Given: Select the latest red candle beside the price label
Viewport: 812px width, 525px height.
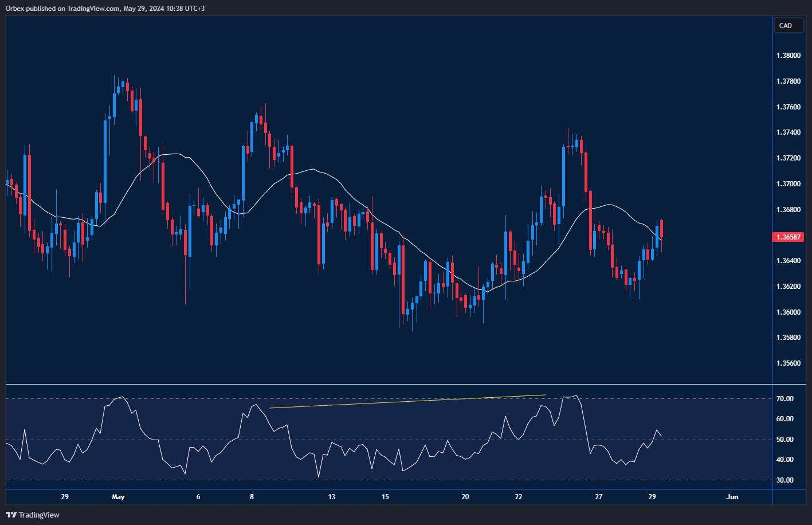Looking at the screenshot, I should click(662, 229).
